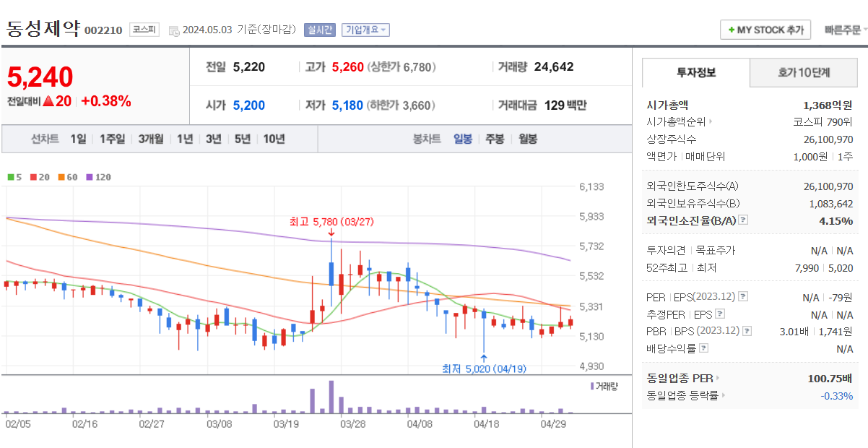This screenshot has width=868, height=448.
Task: Click the foreign ownership ratio 4.15%
Action: tap(836, 220)
